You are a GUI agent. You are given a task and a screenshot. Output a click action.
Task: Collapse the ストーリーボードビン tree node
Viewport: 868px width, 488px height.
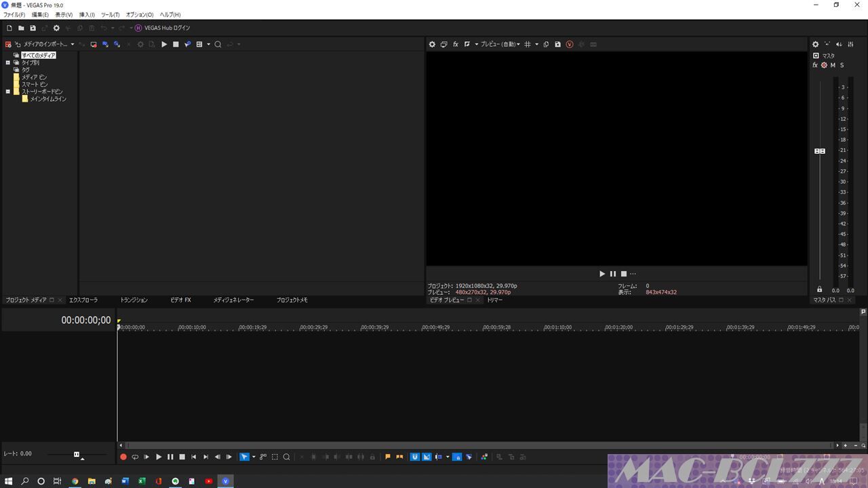(8, 91)
